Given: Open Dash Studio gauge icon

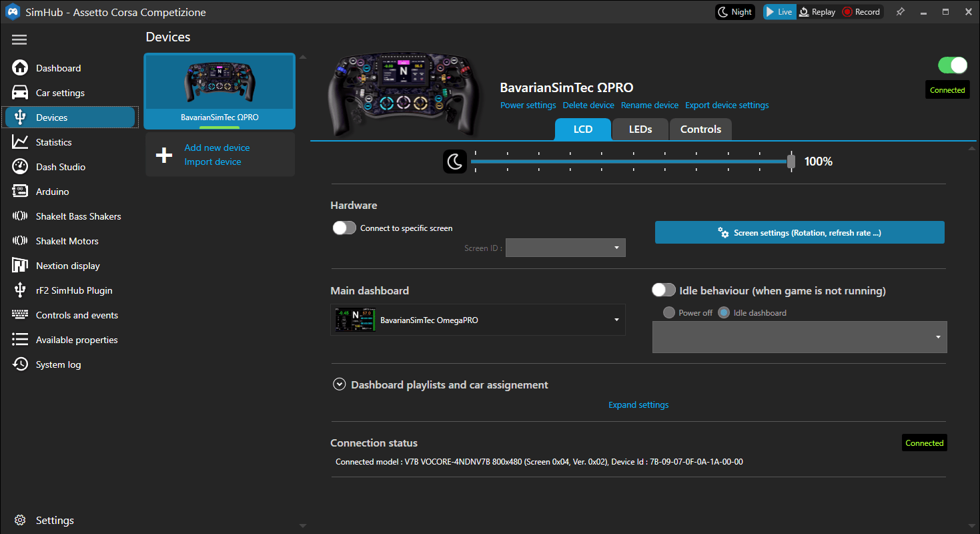Looking at the screenshot, I should [x=20, y=167].
